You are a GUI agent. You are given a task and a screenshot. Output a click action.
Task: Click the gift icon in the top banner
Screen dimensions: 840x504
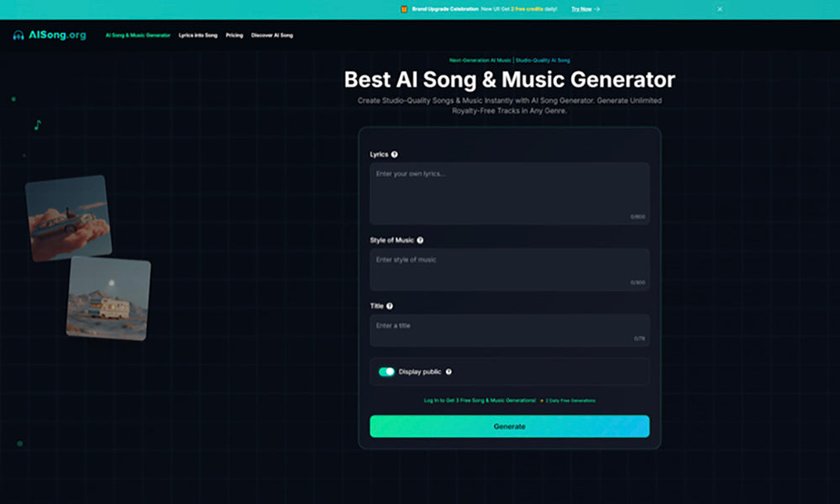[x=403, y=8]
